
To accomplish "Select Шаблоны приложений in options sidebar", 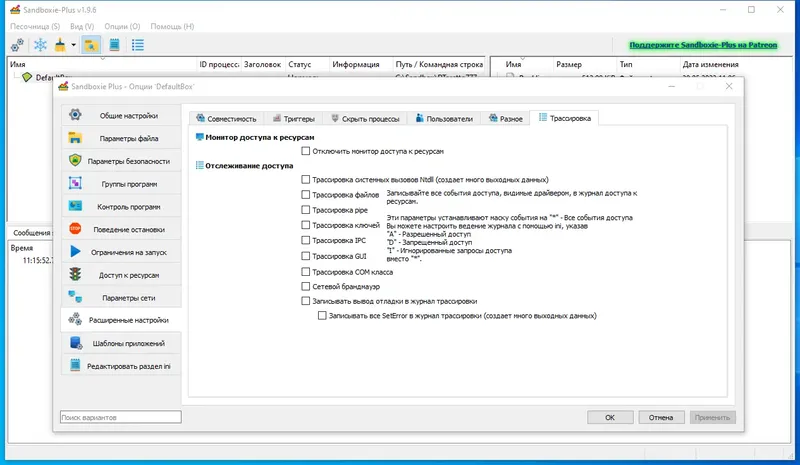I will coord(121,343).
